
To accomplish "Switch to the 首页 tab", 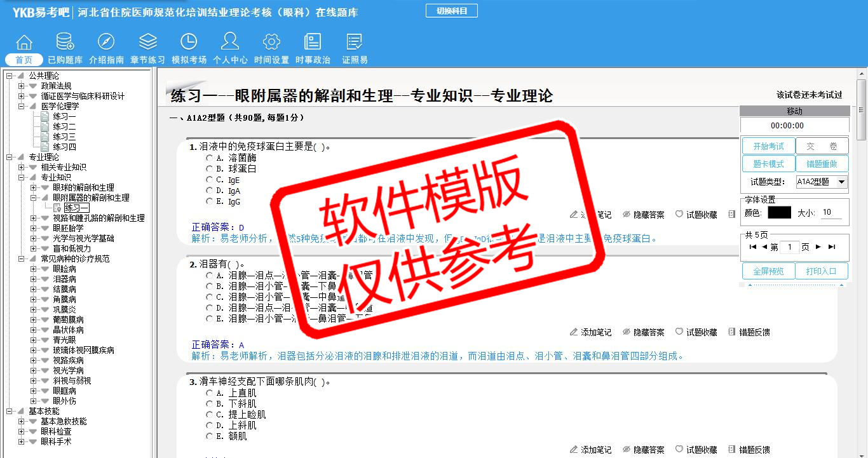I will coord(24,60).
